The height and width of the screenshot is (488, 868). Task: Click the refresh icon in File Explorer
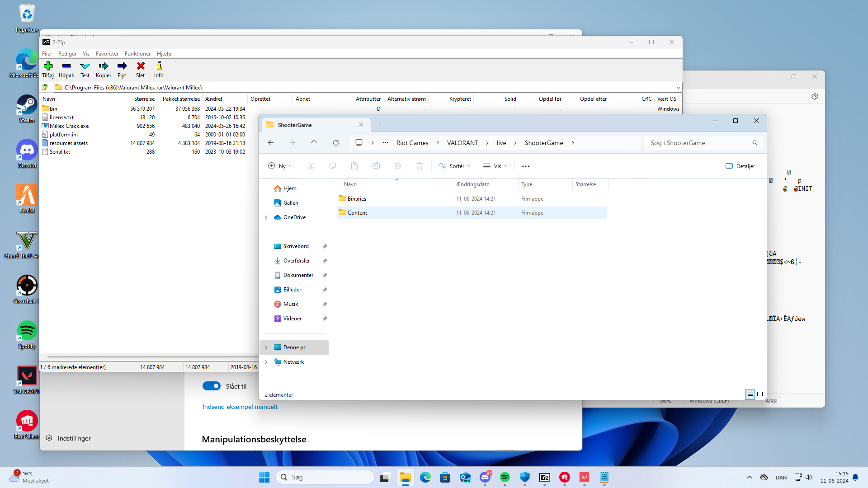[336, 143]
